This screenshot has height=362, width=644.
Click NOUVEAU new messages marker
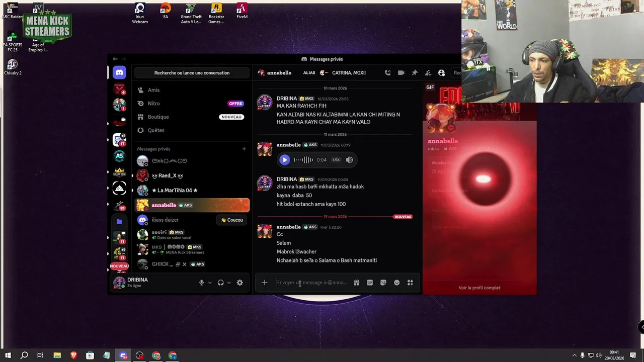pyautogui.click(x=403, y=217)
